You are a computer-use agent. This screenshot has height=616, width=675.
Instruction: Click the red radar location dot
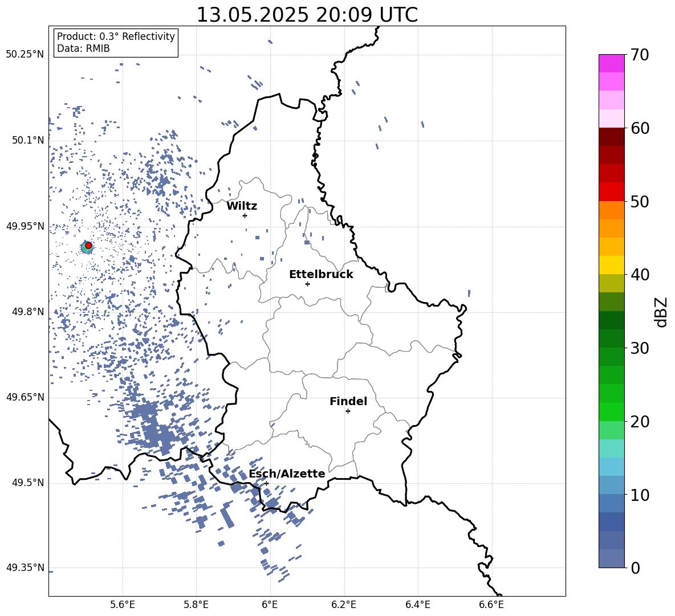coord(88,246)
